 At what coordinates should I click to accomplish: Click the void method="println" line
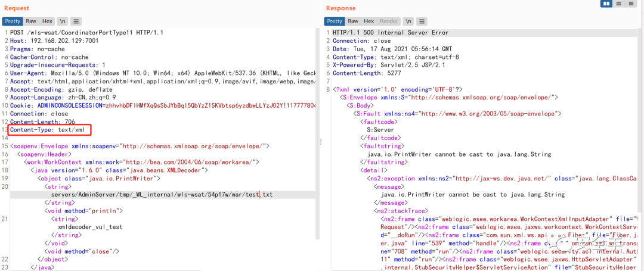84,211
